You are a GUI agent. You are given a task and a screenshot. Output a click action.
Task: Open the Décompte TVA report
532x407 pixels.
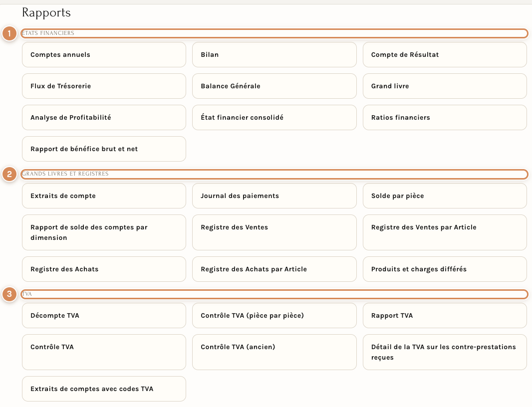[104, 315]
